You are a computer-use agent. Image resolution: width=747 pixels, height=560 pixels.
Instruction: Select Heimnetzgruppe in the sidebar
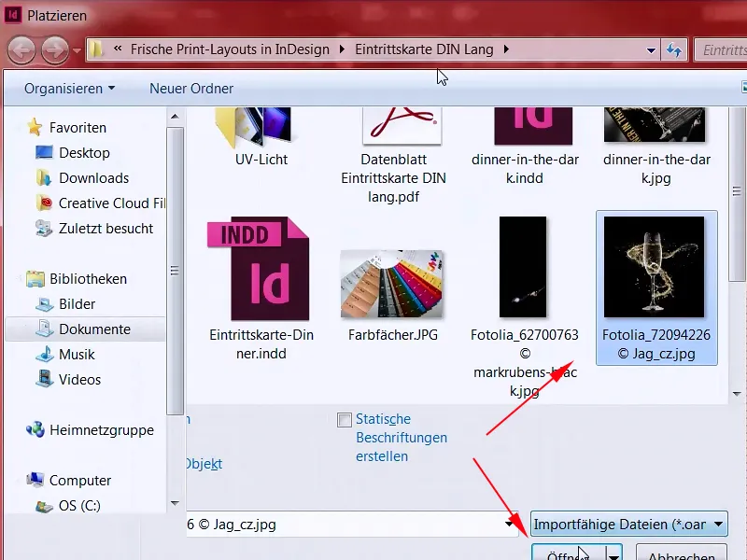tap(102, 430)
